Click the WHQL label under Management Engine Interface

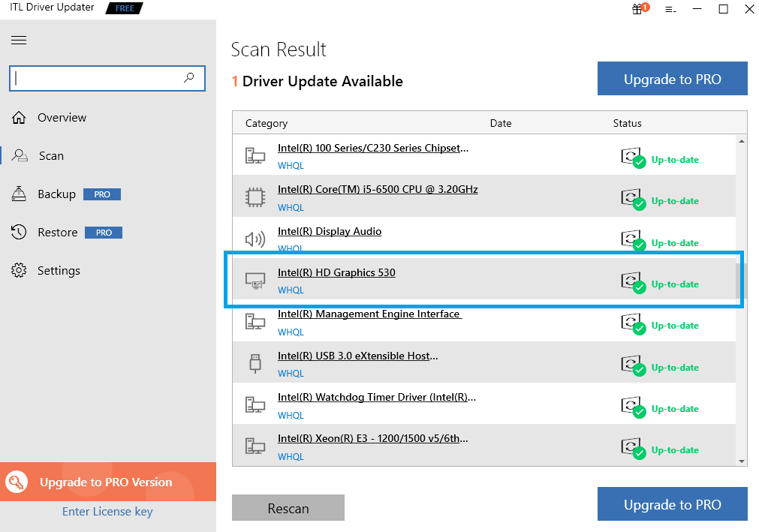tap(291, 332)
